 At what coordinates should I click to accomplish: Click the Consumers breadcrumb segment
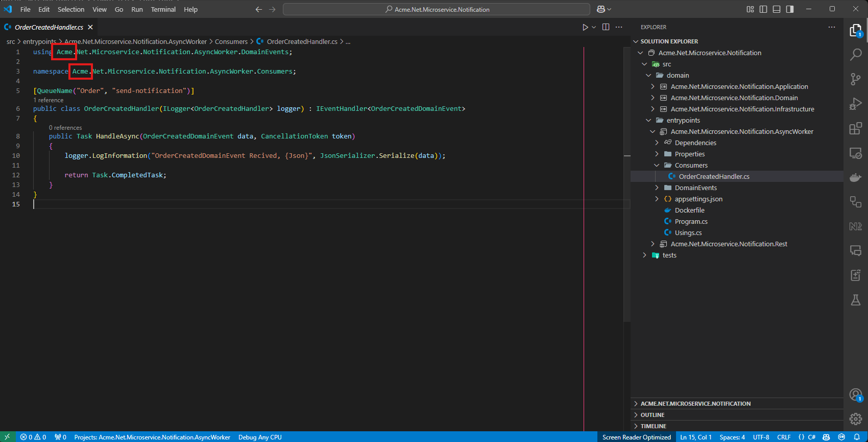(x=231, y=41)
